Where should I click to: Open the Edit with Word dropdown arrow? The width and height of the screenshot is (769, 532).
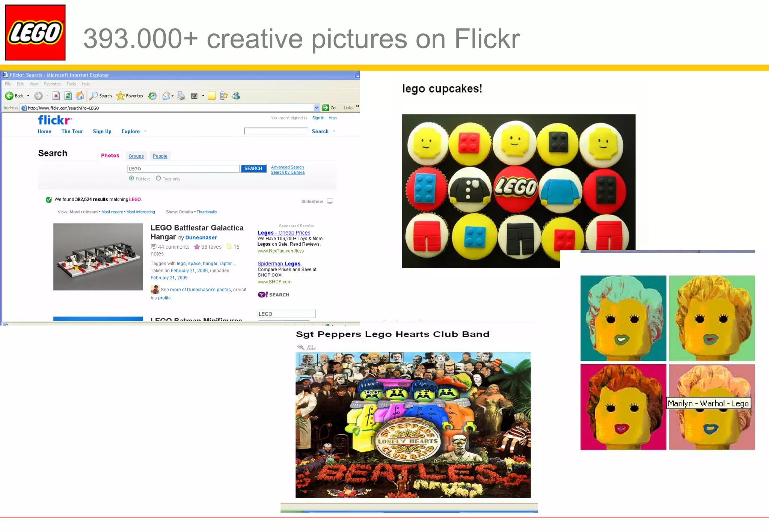(x=203, y=96)
